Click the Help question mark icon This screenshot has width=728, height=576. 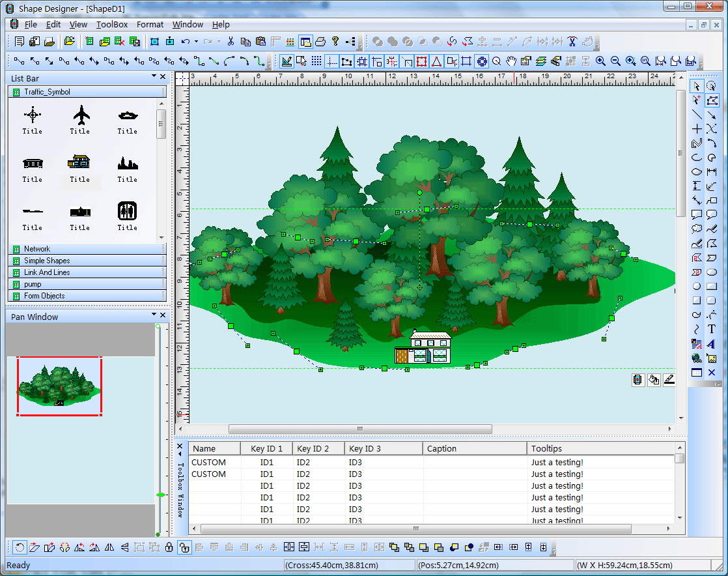336,41
